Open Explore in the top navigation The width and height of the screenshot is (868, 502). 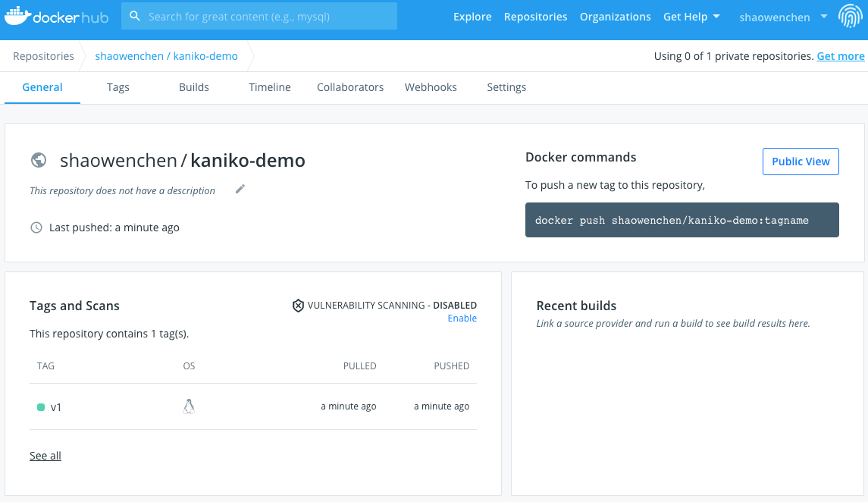[x=472, y=17]
